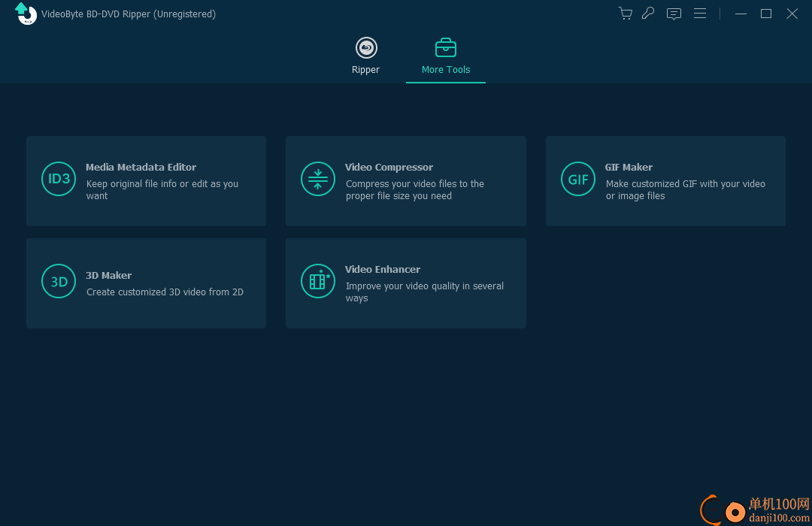Screen dimensions: 812x526
Task: Click 'Compress your video files' description
Action: [x=415, y=189]
